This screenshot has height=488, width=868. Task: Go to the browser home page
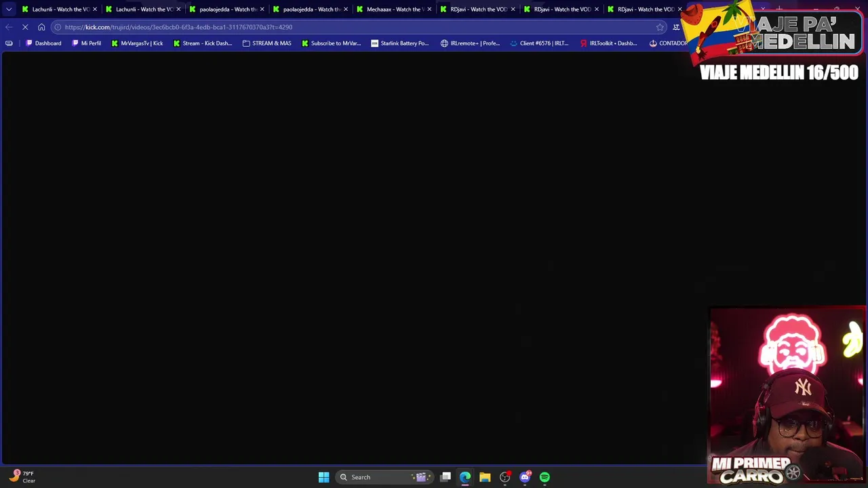point(41,27)
